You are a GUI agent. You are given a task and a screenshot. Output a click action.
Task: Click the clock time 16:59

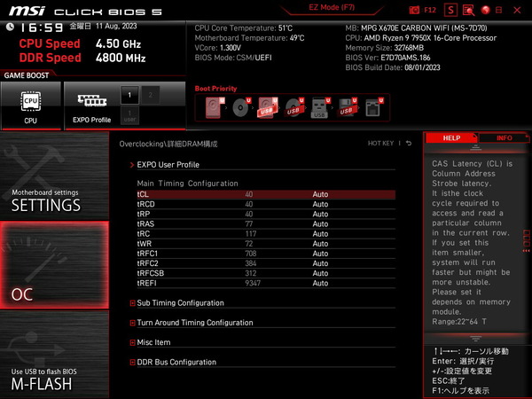(x=42, y=27)
